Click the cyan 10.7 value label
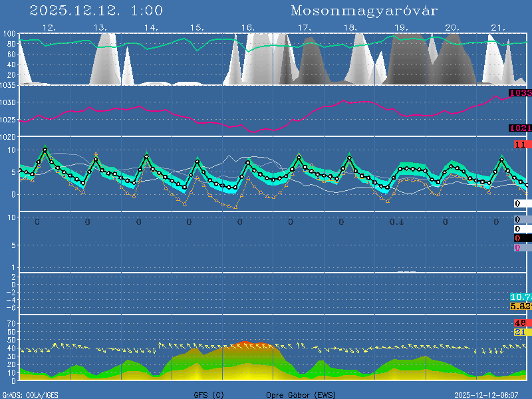Screen dimensions: 532x399 (520, 297)
